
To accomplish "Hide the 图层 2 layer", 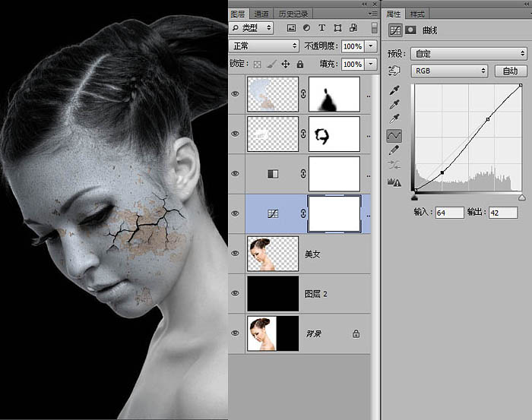I will pyautogui.click(x=235, y=293).
